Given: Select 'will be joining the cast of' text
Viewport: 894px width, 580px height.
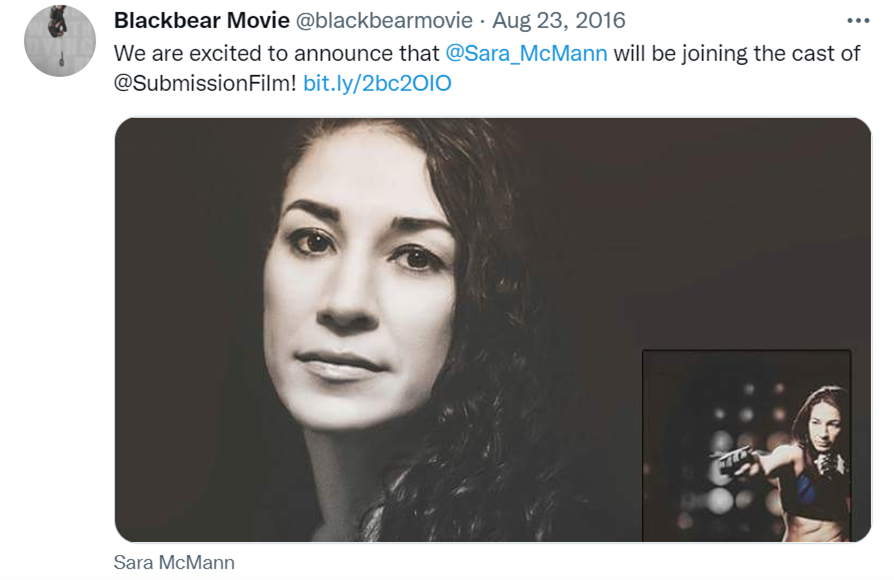Looking at the screenshot, I should (737, 54).
